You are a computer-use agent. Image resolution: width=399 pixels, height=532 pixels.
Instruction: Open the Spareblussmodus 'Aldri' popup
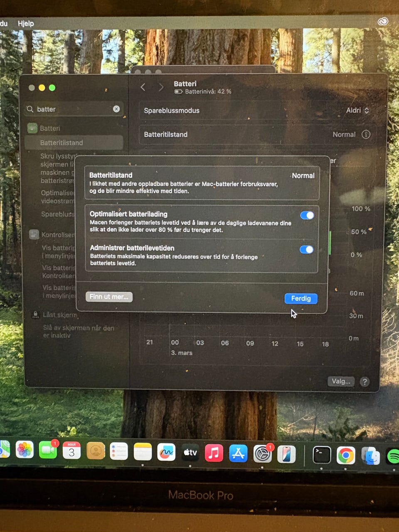pos(357,110)
